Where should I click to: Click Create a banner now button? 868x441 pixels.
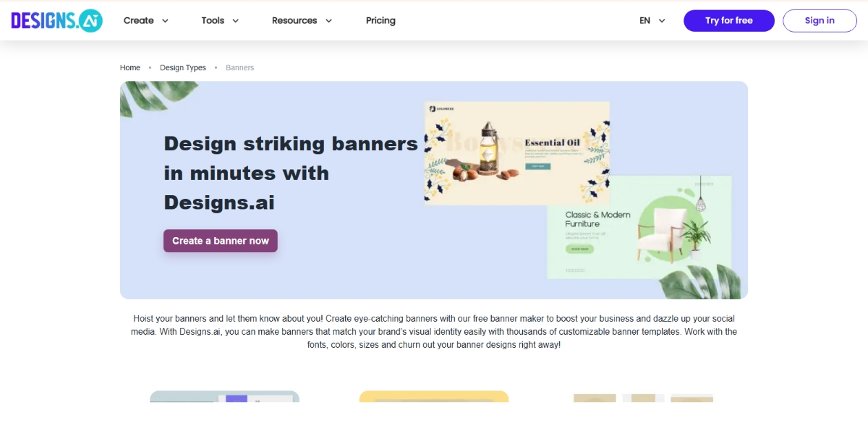click(x=221, y=241)
